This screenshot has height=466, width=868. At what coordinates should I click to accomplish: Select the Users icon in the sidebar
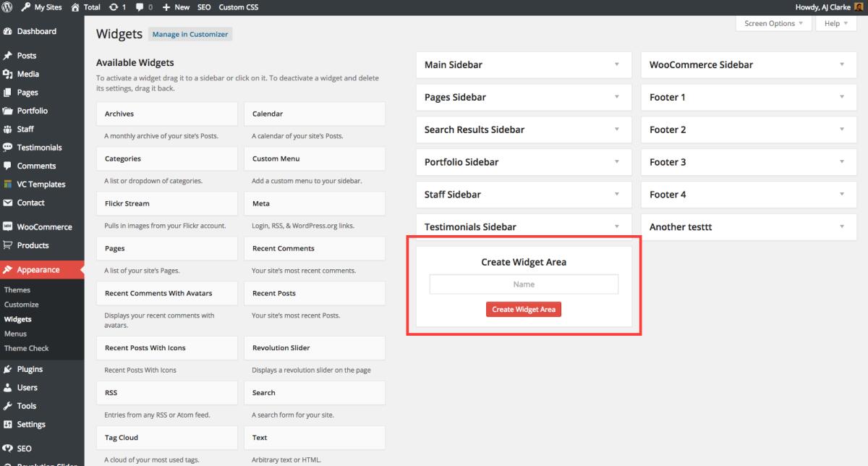[9, 387]
